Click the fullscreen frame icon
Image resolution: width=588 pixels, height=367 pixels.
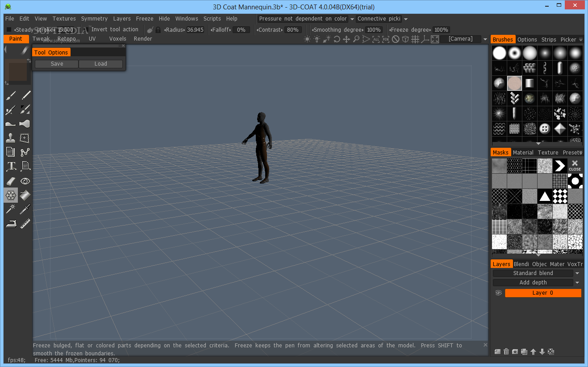(x=434, y=39)
